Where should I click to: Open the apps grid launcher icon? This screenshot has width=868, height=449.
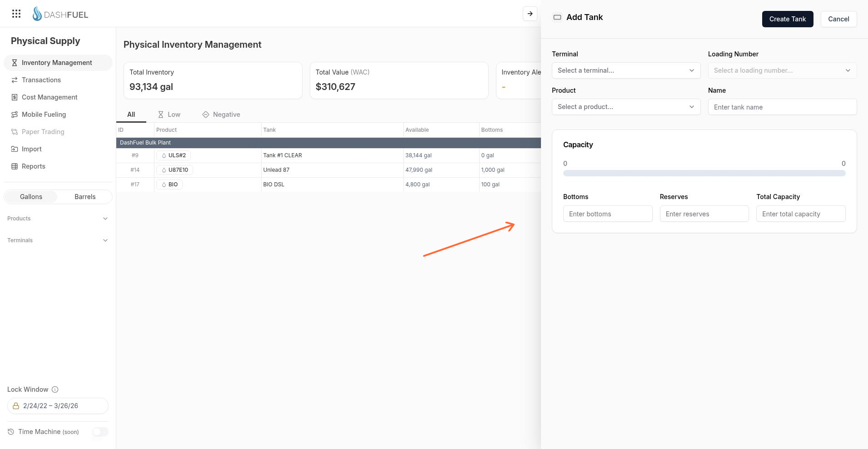16,14
